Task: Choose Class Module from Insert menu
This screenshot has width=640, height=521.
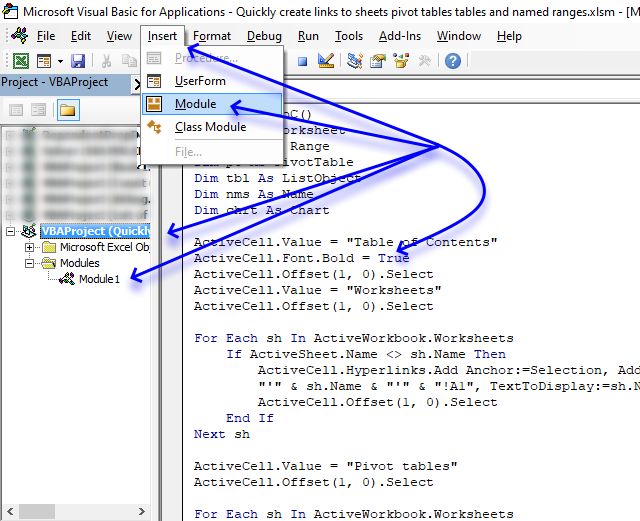Action: [x=212, y=127]
